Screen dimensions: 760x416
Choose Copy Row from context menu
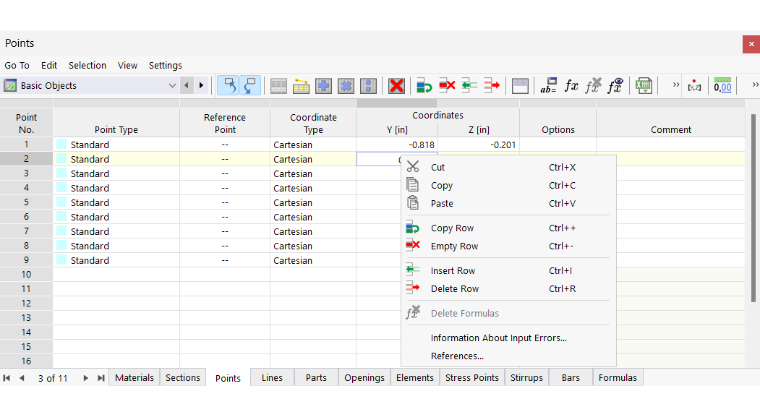click(x=508, y=228)
